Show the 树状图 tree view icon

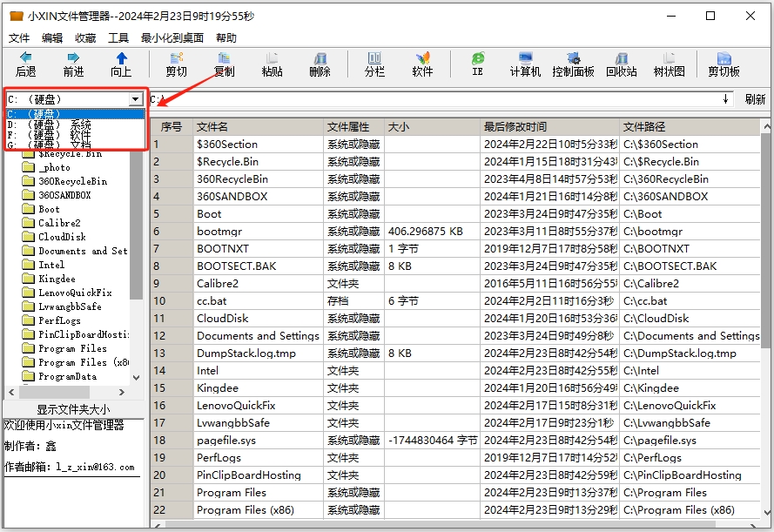coord(670,57)
